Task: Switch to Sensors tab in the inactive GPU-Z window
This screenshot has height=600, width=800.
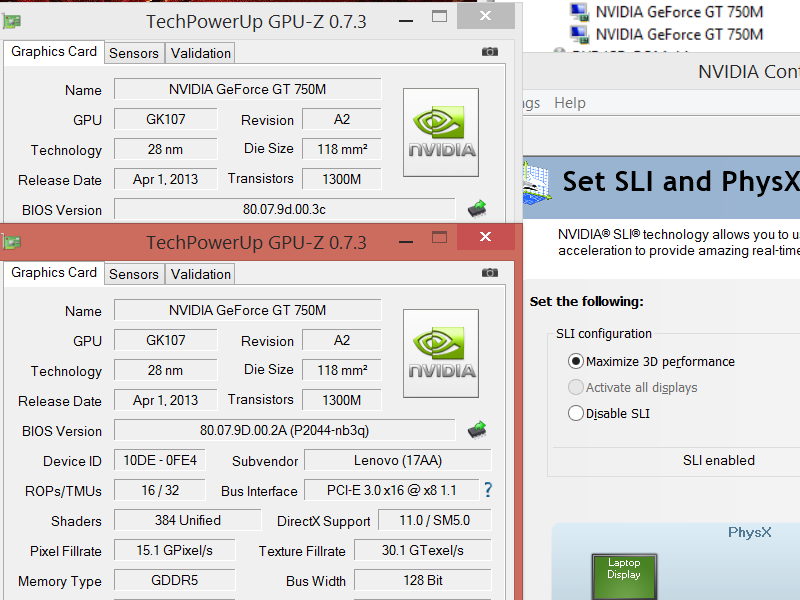Action: coord(134,53)
